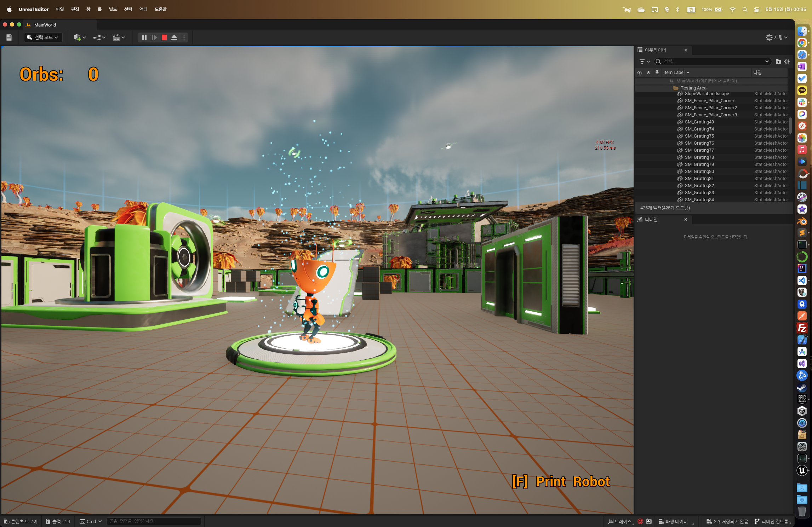The width and height of the screenshot is (812, 527).
Task: Open the 콘텐츠 드로어 content drawer
Action: pos(21,521)
